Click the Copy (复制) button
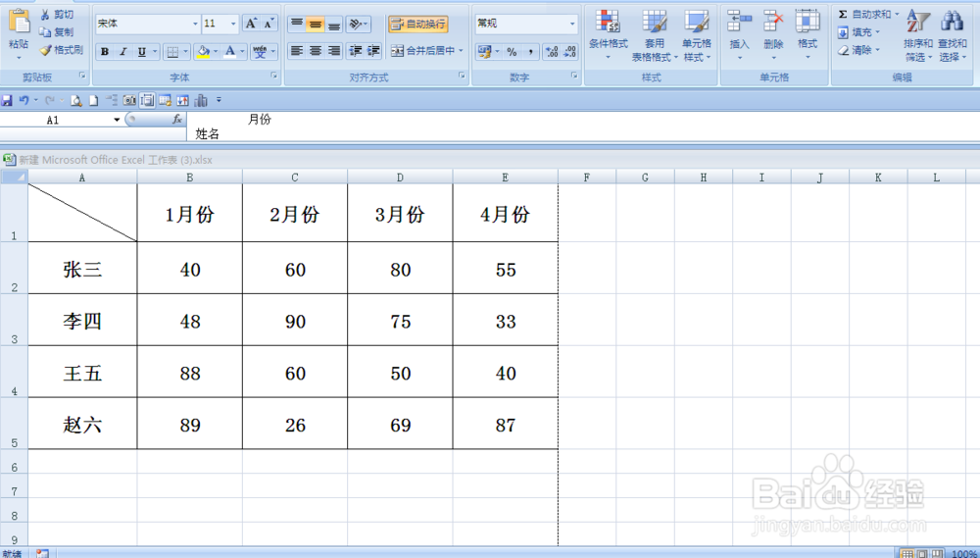This screenshot has width=980, height=558. pyautogui.click(x=57, y=32)
